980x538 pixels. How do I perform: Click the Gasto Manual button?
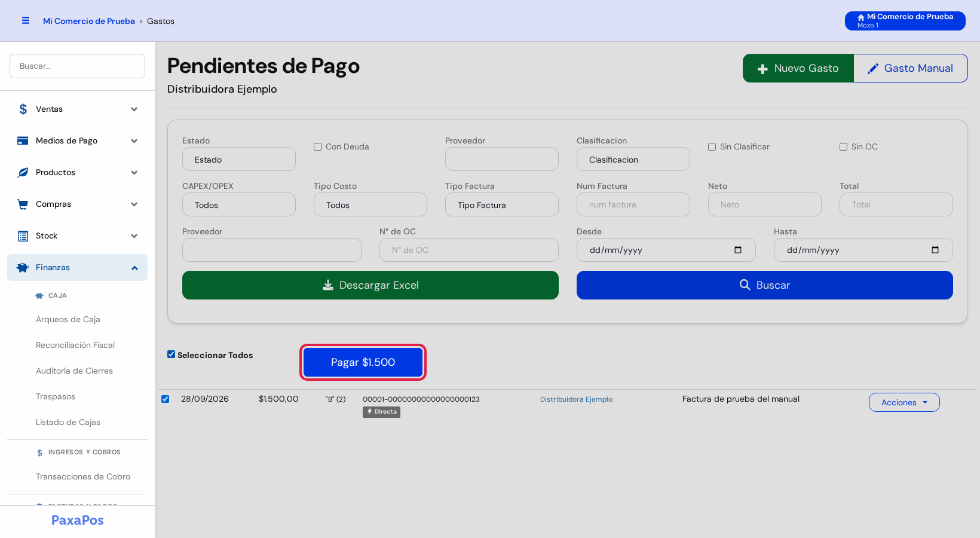click(x=911, y=68)
